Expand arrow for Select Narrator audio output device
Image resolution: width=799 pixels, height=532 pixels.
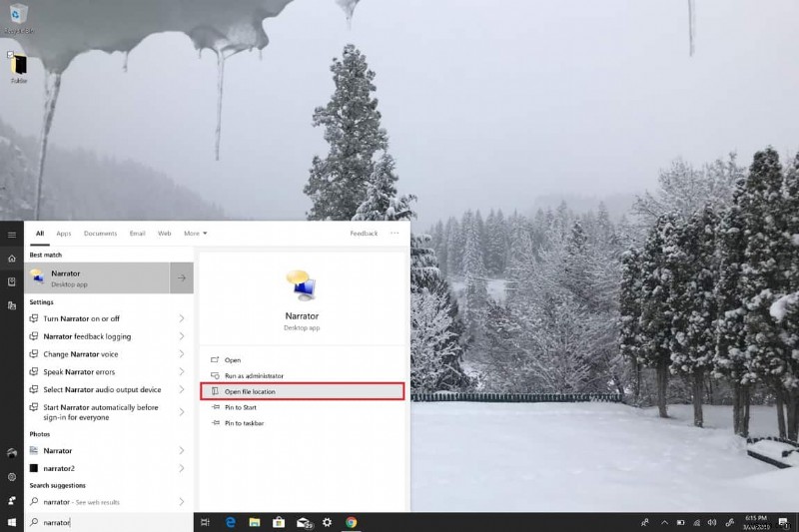point(182,390)
